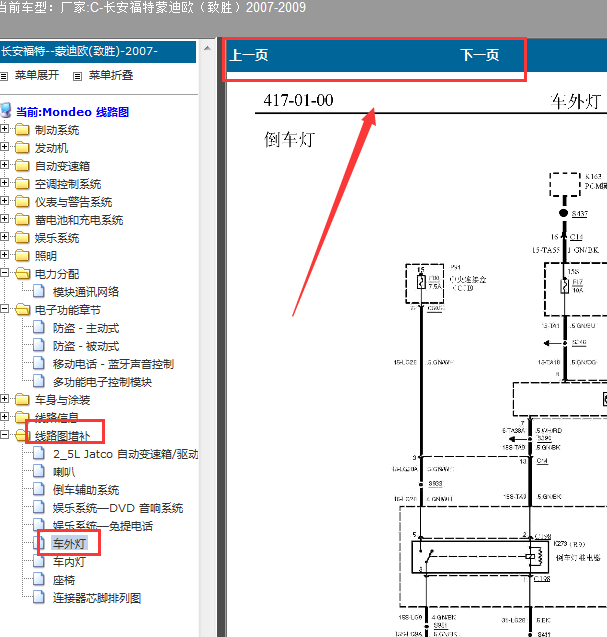Open the 连接器芯脚排列图 page
607x637 pixels.
coord(97,598)
